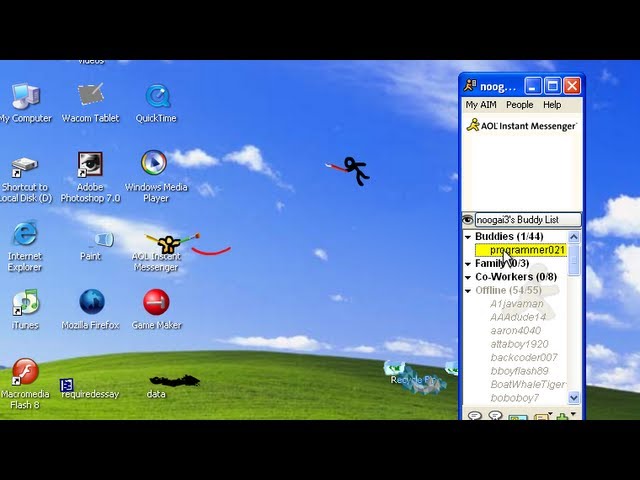This screenshot has height=480, width=640.
Task: Toggle the eye visibility icon beside Buddy List
Action: pyautogui.click(x=468, y=220)
